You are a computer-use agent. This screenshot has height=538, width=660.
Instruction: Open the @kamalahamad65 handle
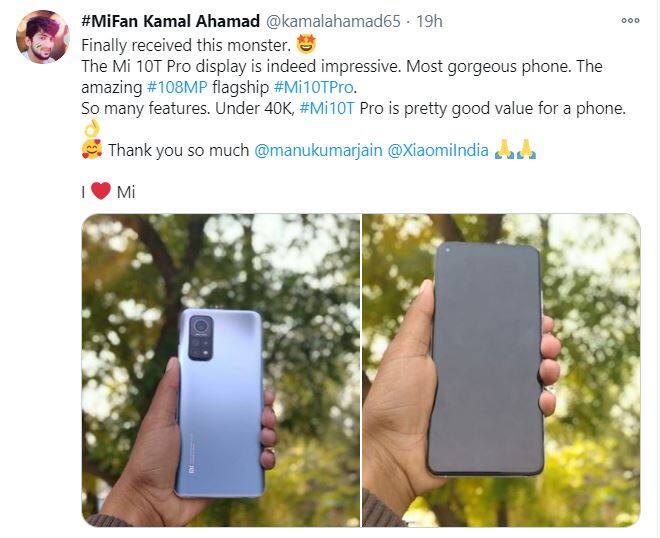333,21
